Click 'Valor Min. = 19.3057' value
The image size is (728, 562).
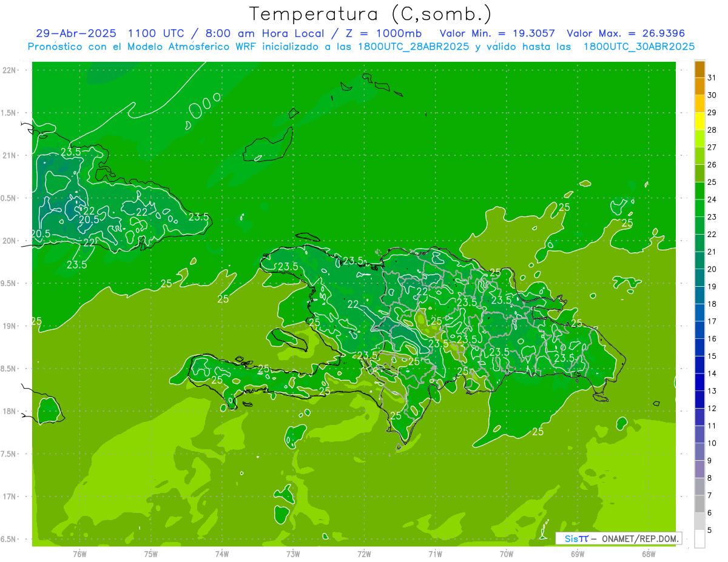(497, 33)
